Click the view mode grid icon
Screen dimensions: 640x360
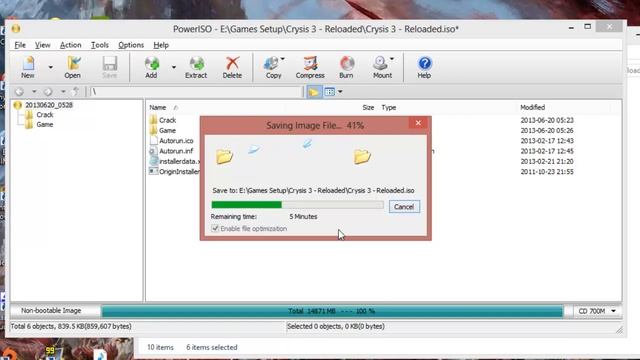click(x=329, y=92)
